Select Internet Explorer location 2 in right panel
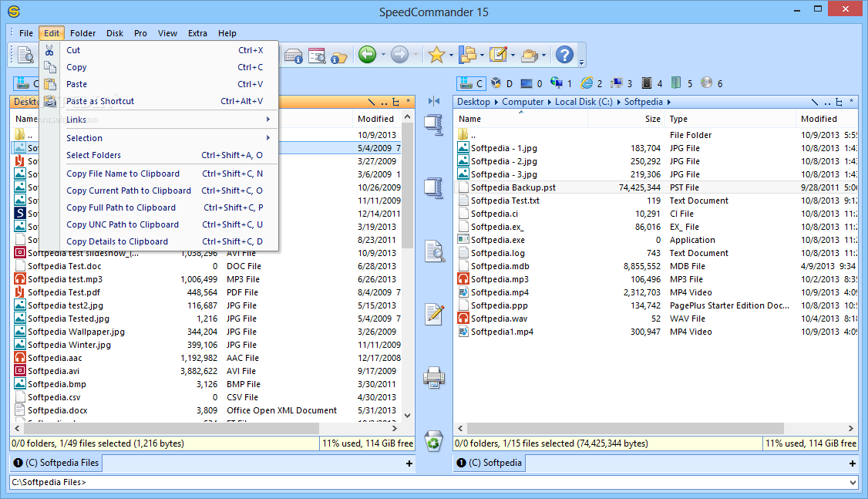Screen dimensions: 868x499 tap(592, 83)
